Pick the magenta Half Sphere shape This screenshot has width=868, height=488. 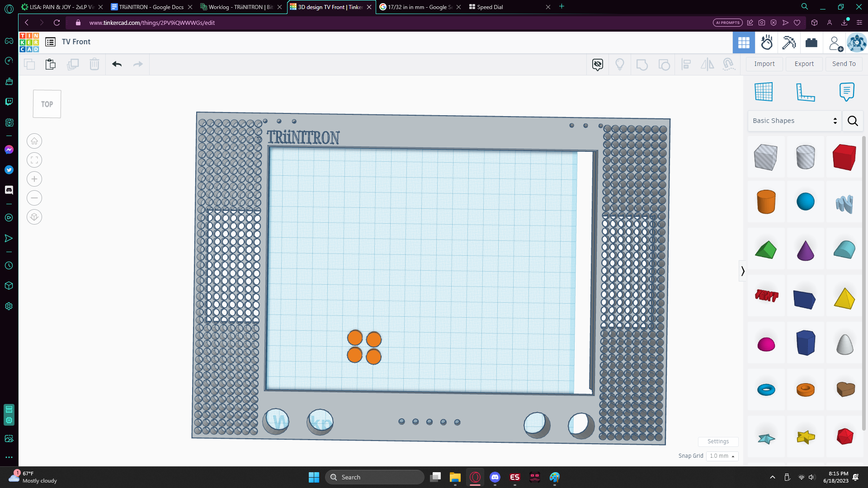tap(766, 344)
